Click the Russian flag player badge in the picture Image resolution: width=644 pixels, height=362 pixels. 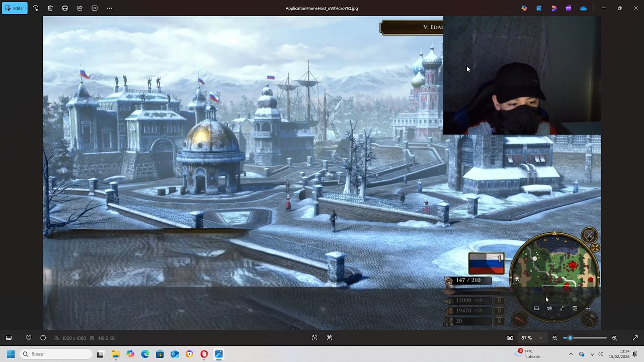[x=486, y=263]
